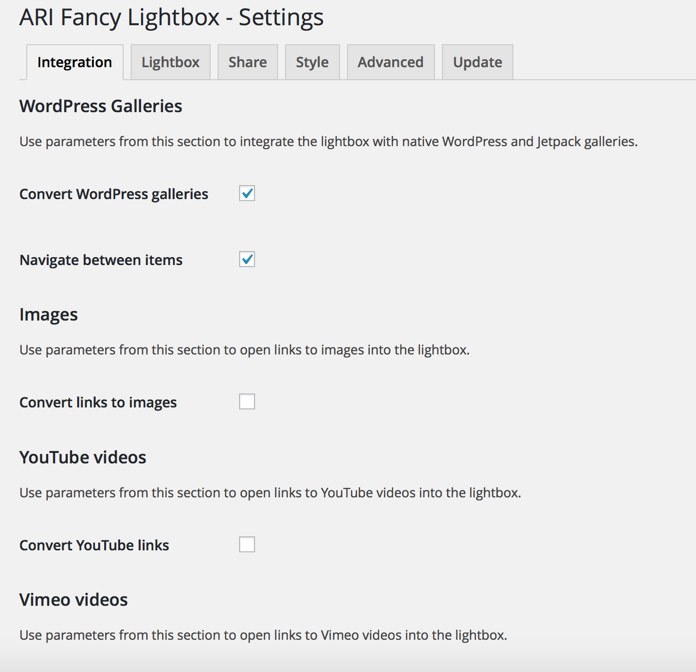Go to the Share tab

tap(247, 62)
